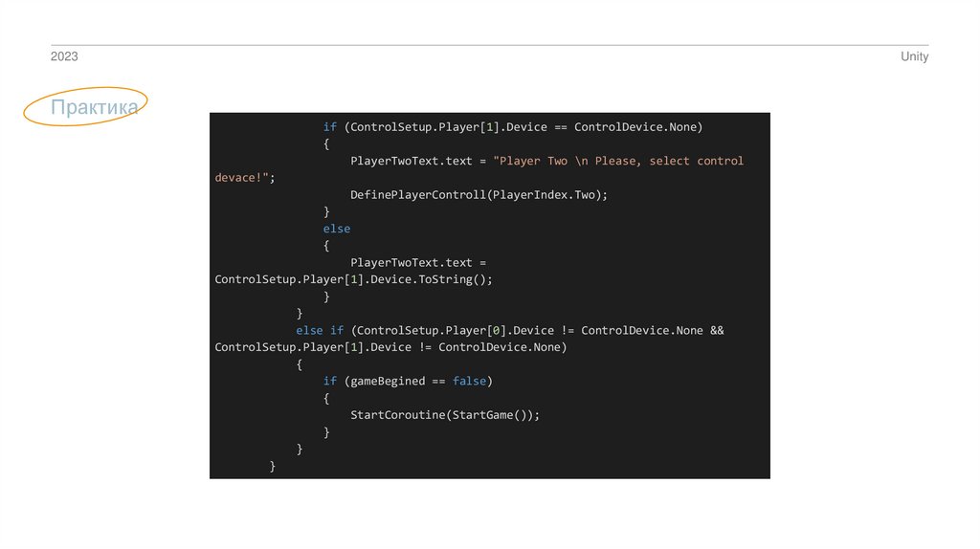
Task: Click 'StartCoroutine(StartGame());' code line
Action: point(444,415)
